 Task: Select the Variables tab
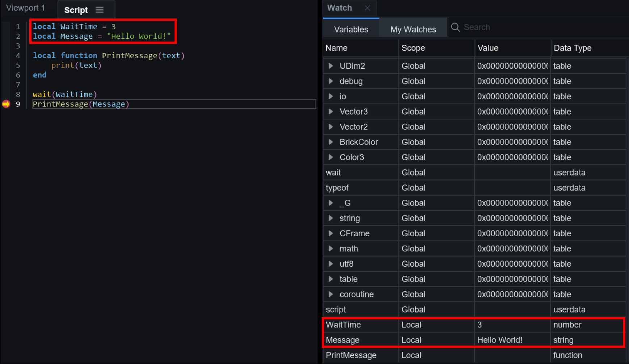(351, 29)
